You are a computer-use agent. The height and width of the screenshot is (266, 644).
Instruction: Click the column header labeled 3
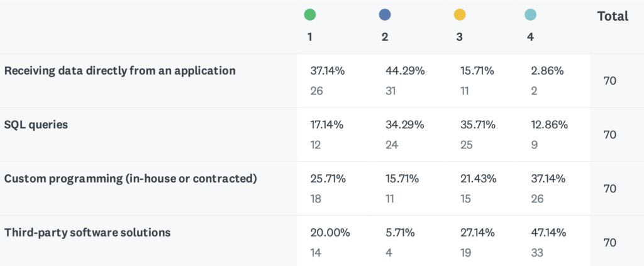pos(460,37)
